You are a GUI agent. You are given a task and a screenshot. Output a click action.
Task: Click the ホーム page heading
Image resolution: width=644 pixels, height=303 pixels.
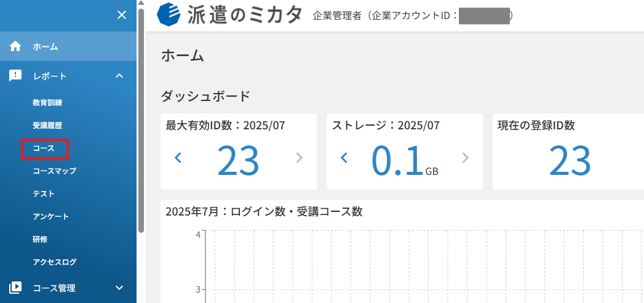tap(182, 55)
